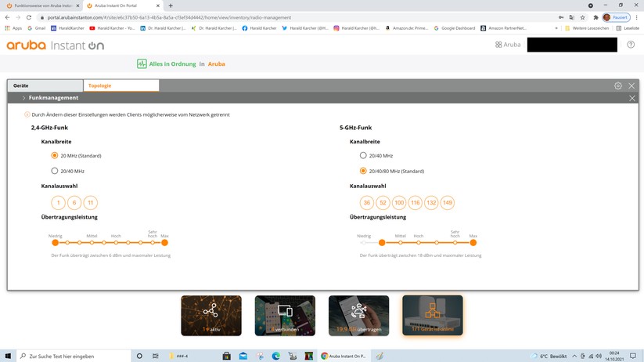644x362 pixels.
Task: Open the Gmail bookmark
Action: (x=37, y=28)
